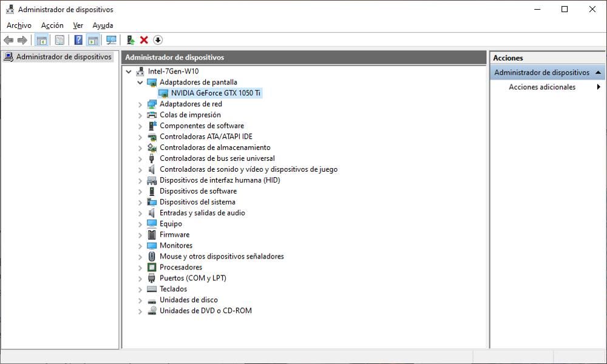
Task: Expand the Equipo node
Action: click(140, 224)
